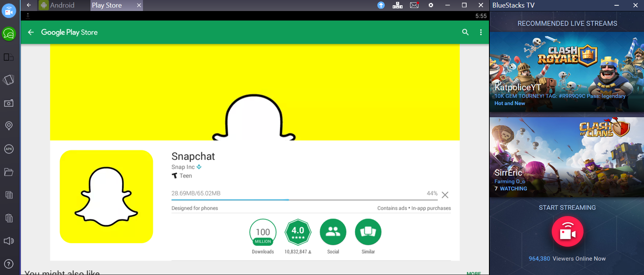Rotate screen using the sidebar rotate icon

[9, 80]
